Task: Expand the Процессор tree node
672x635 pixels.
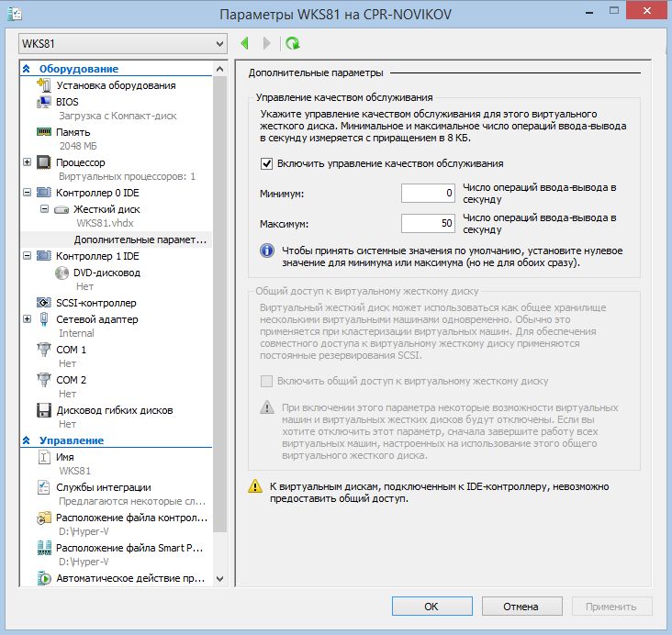Action: (x=26, y=162)
